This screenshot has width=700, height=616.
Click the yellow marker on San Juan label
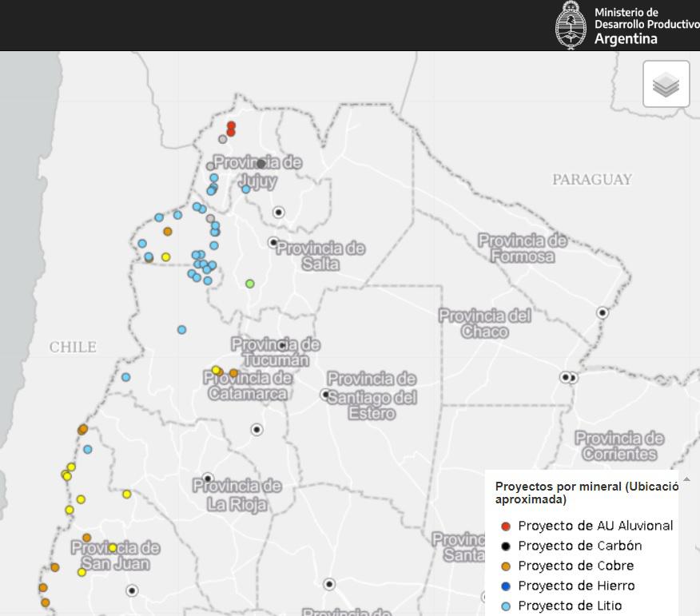click(113, 548)
